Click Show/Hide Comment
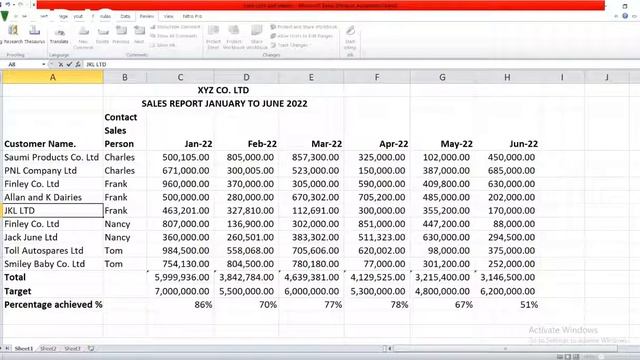The image size is (640, 360). (175, 27)
